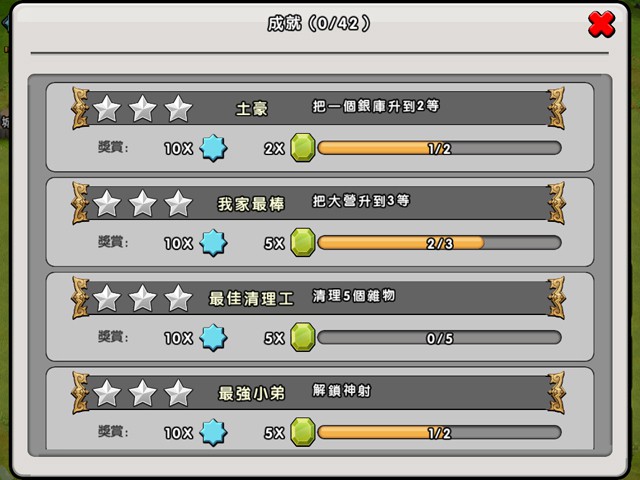Click the blue gem in 最強小弟 row
Image resolution: width=640 pixels, height=480 pixels.
pyautogui.click(x=213, y=432)
